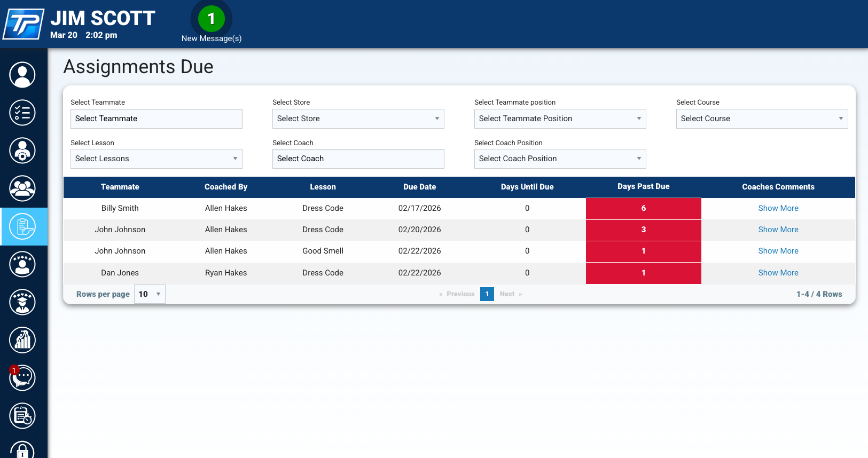Sort by the Lesson column header
Image resolution: width=868 pixels, height=458 pixels.
(323, 187)
